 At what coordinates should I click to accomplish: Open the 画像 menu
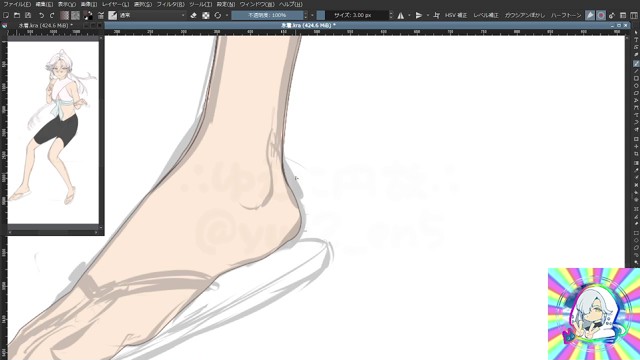pyautogui.click(x=89, y=4)
